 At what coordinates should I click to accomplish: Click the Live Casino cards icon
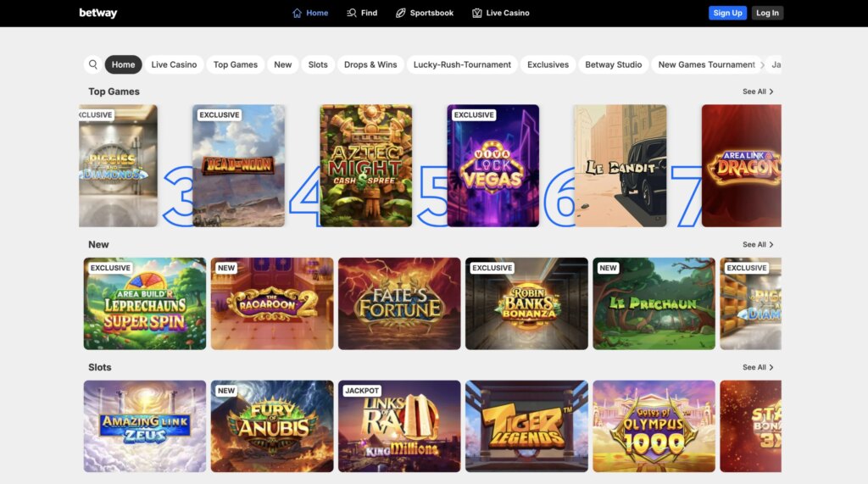pyautogui.click(x=476, y=13)
